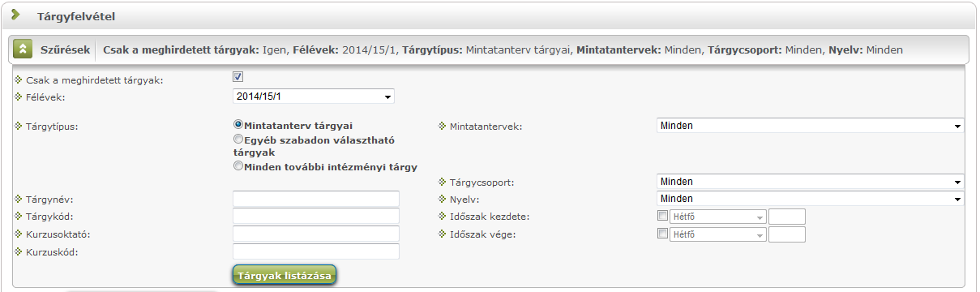This screenshot has height=292, width=980.
Task: Click time field next to 'Időszak vége'
Action: point(787,234)
